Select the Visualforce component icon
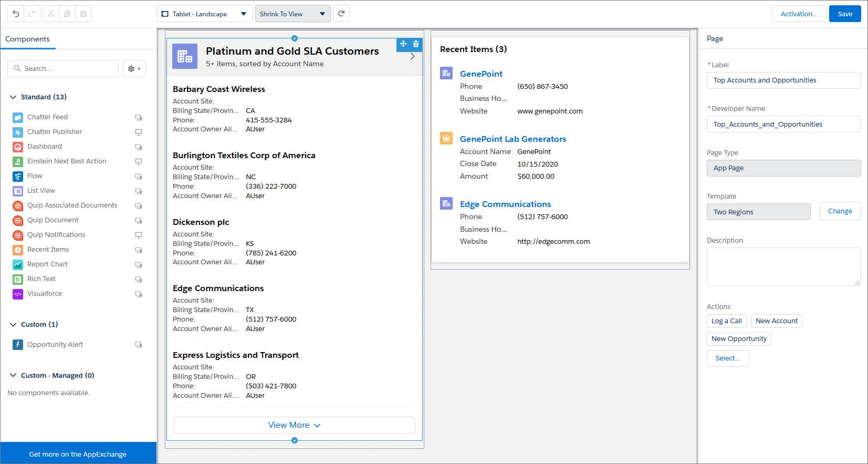The width and height of the screenshot is (868, 464). (18, 294)
